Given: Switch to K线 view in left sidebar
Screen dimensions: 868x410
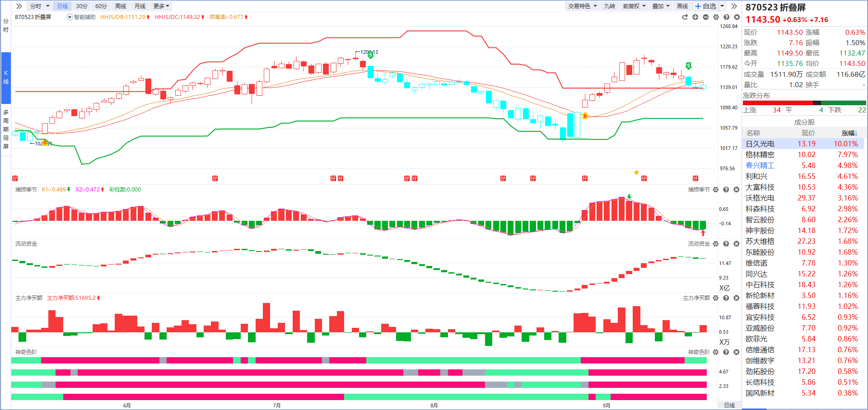Looking at the screenshot, I should pos(6,78).
